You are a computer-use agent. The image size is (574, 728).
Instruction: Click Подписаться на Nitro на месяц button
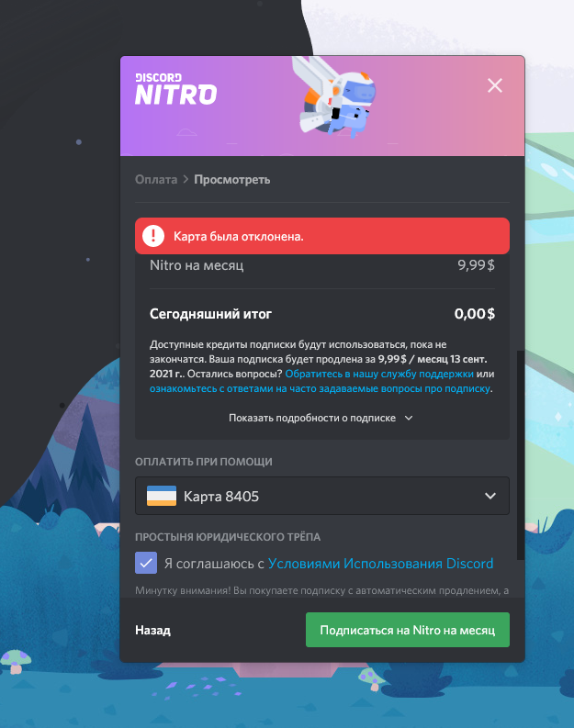(407, 630)
